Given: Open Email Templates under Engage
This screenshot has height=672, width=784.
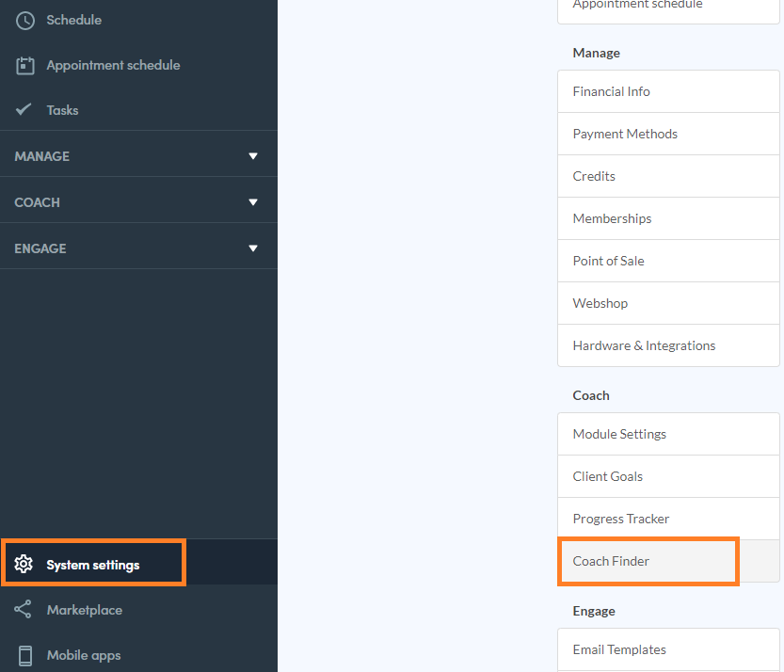Looking at the screenshot, I should coord(668,649).
